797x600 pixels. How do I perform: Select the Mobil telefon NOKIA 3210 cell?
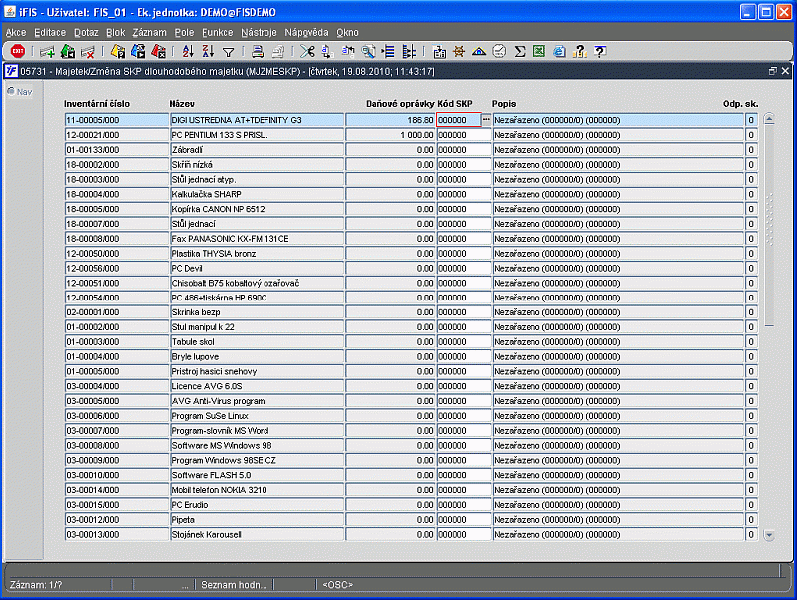(257, 490)
